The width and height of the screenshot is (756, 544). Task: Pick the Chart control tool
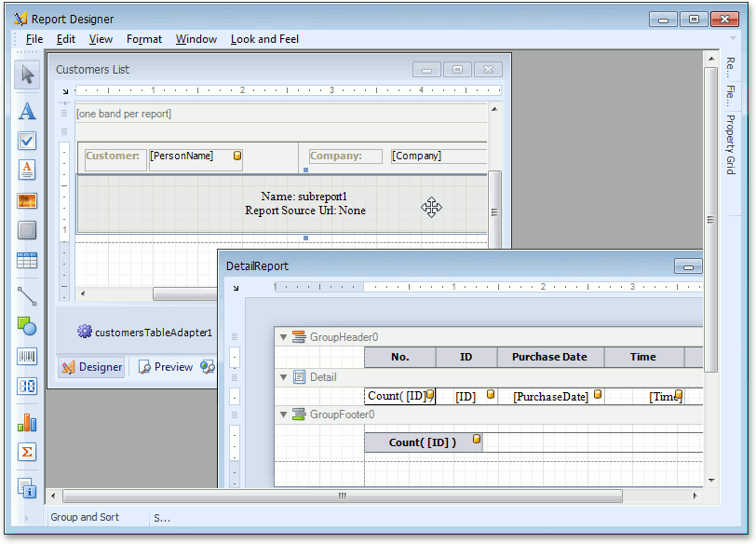click(x=27, y=422)
